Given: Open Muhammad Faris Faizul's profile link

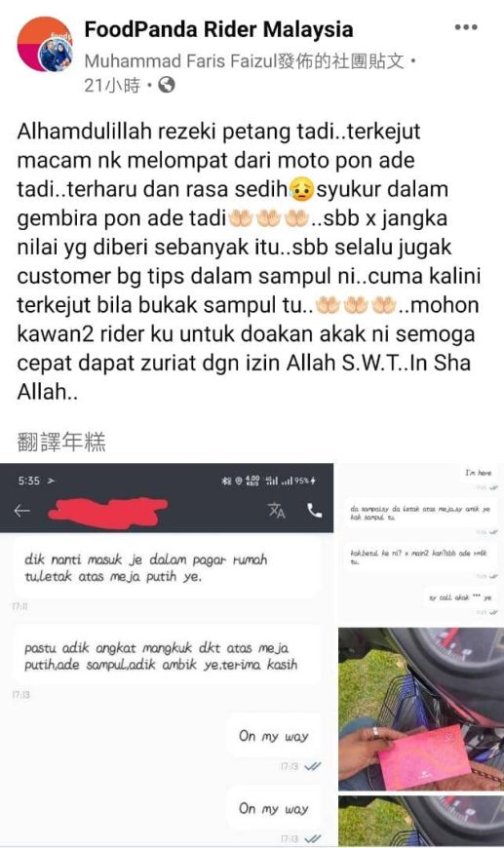Looking at the screenshot, I should click(x=180, y=61).
